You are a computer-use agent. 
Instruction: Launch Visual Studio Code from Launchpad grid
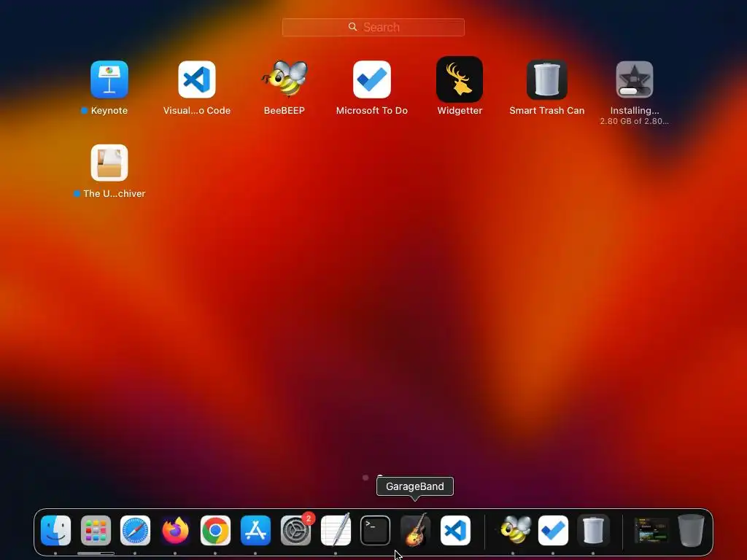[197, 79]
